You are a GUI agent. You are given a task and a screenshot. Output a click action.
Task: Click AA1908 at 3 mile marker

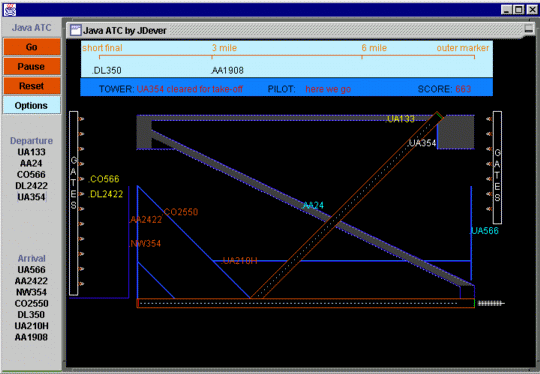point(227,71)
